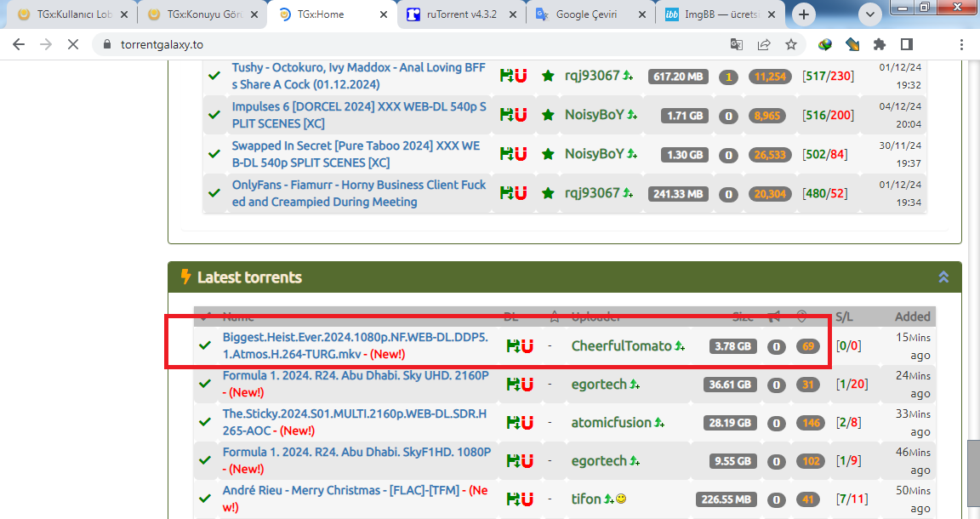Viewport: 980px width, 519px height.
Task: Click the 3.78 GB size badge
Action: click(x=733, y=346)
